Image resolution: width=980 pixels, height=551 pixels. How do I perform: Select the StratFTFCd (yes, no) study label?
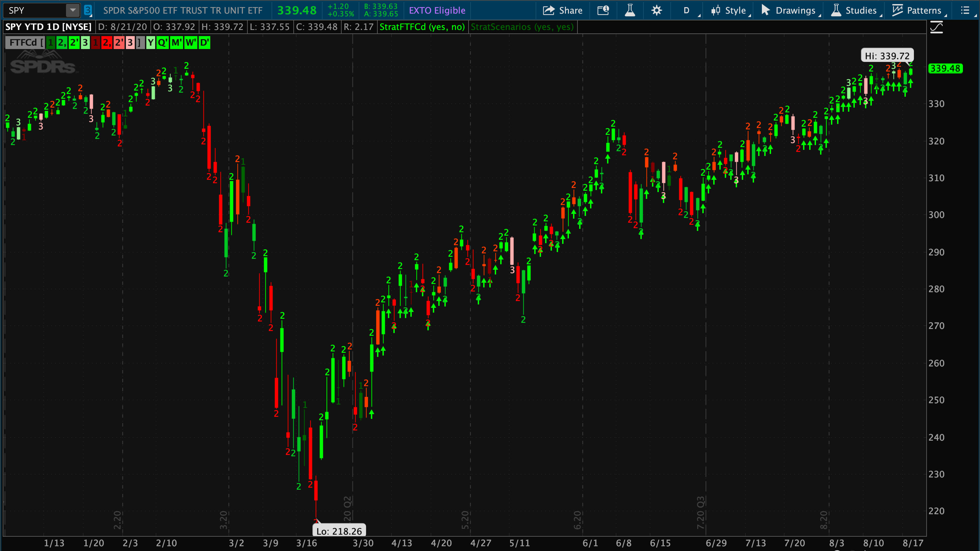point(422,27)
